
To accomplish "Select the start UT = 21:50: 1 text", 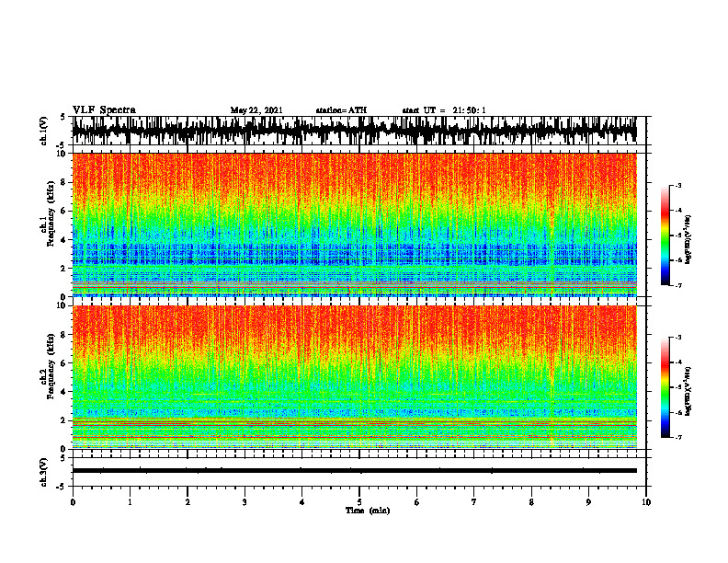I will coord(444,110).
